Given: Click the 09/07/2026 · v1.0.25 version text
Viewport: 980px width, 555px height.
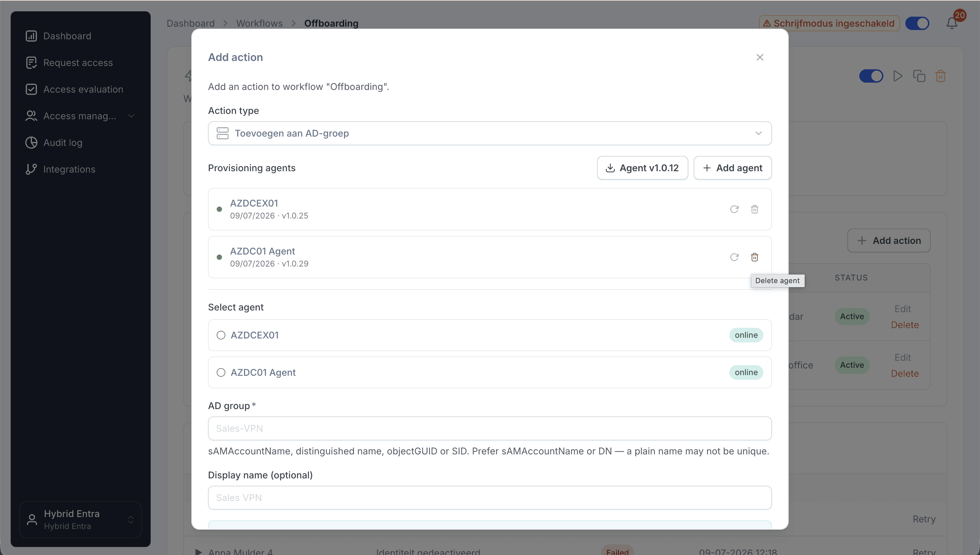Looking at the screenshot, I should pos(269,215).
